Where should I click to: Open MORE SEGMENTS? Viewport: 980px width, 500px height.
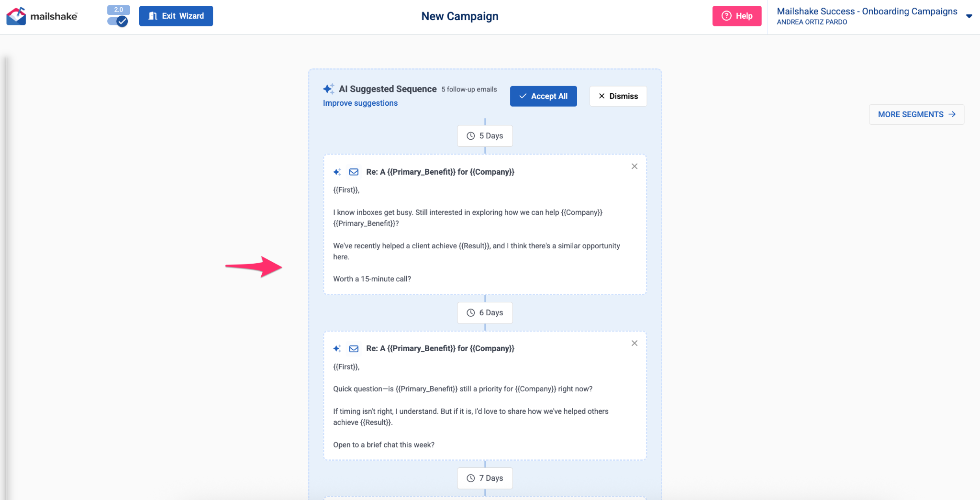click(x=916, y=114)
